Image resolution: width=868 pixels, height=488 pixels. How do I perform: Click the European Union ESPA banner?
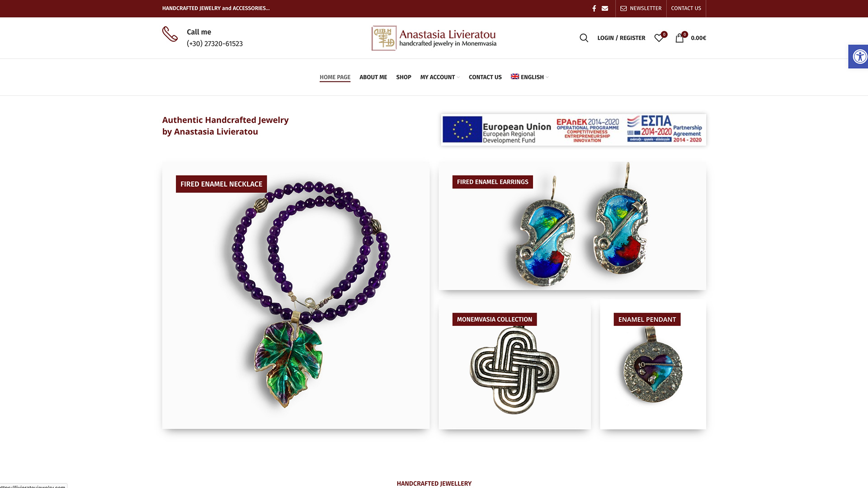click(x=573, y=130)
